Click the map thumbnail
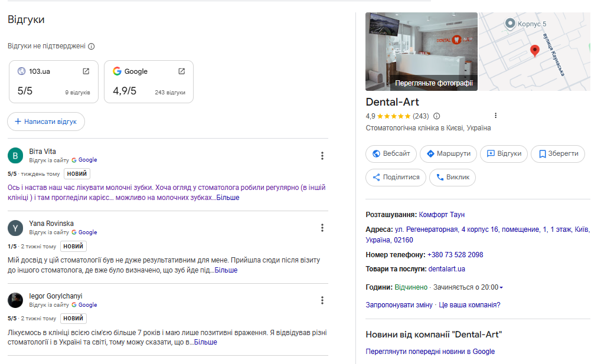 (x=534, y=52)
